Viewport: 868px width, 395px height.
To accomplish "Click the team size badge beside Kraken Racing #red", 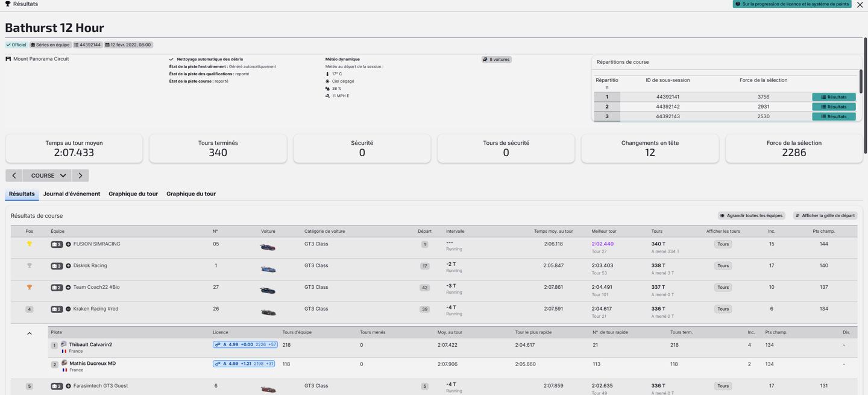I will (x=57, y=309).
